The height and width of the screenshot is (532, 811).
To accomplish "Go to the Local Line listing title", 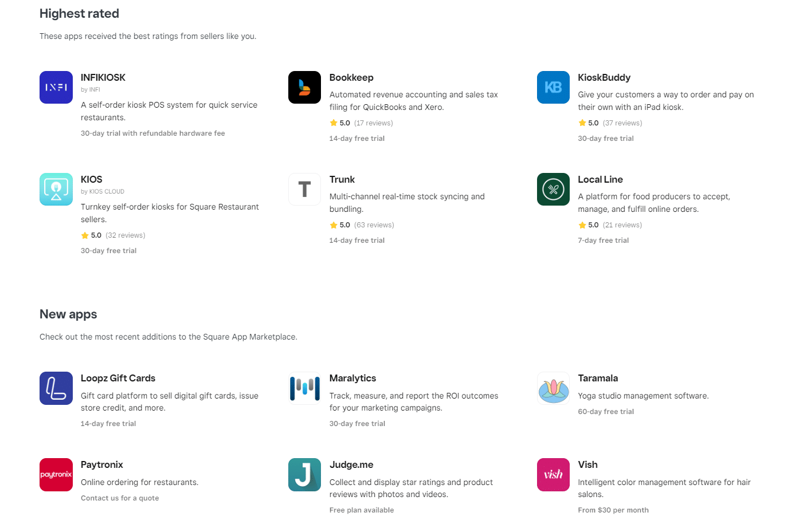I will tap(600, 179).
